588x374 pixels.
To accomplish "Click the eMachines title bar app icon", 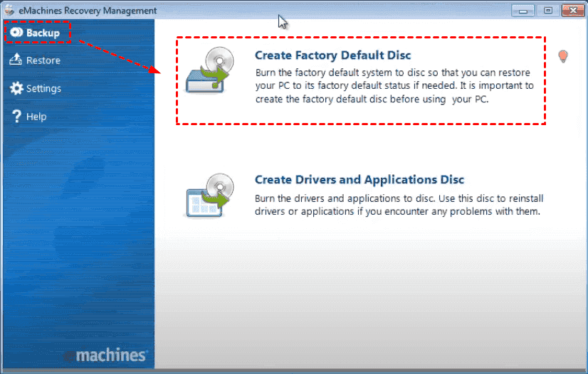I will pos(9,10).
